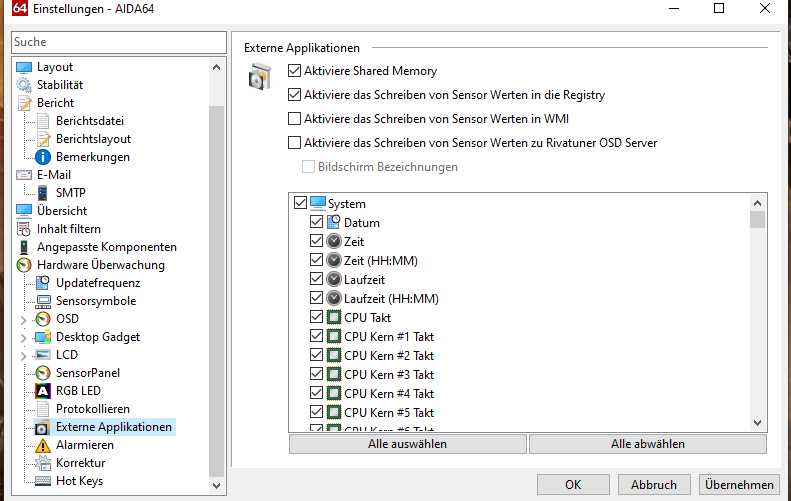
Task: Click the Bericht notepad icon
Action: click(24, 103)
